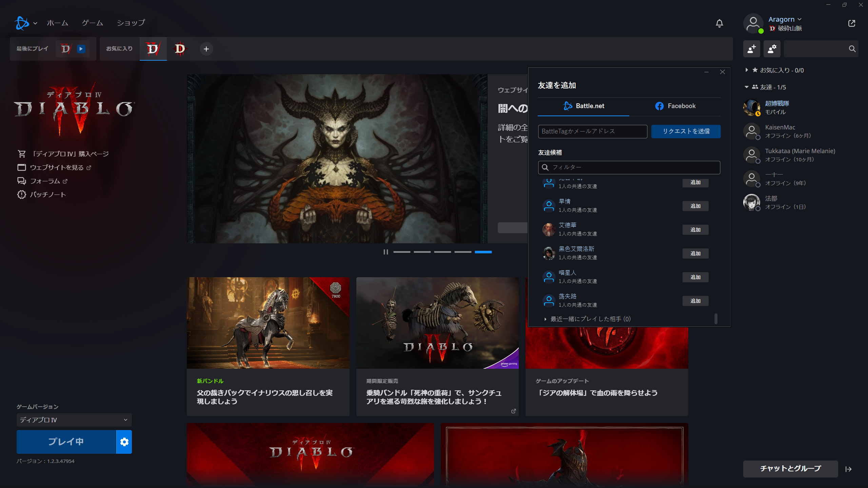Go to the ショップ tab

[131, 23]
